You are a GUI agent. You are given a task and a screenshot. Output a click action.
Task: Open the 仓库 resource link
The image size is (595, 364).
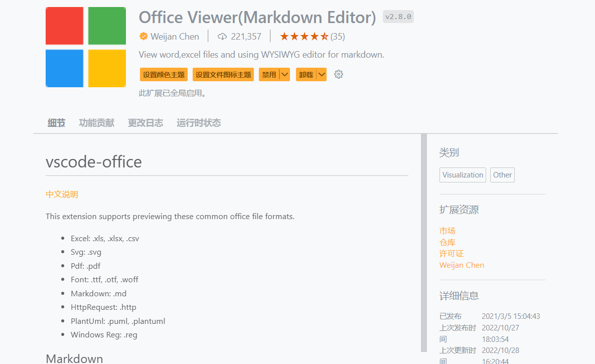448,242
